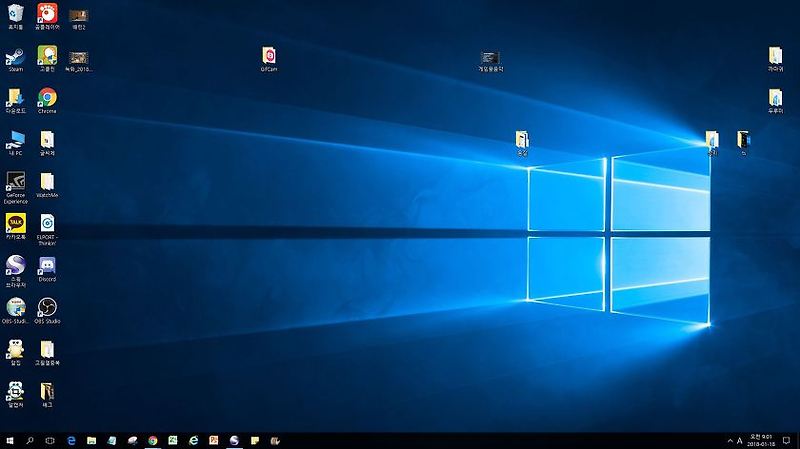Viewport: 800px width, 449px height.
Task: Launch the GOM Player (곰플레이어) shortcut
Action: pos(47,16)
